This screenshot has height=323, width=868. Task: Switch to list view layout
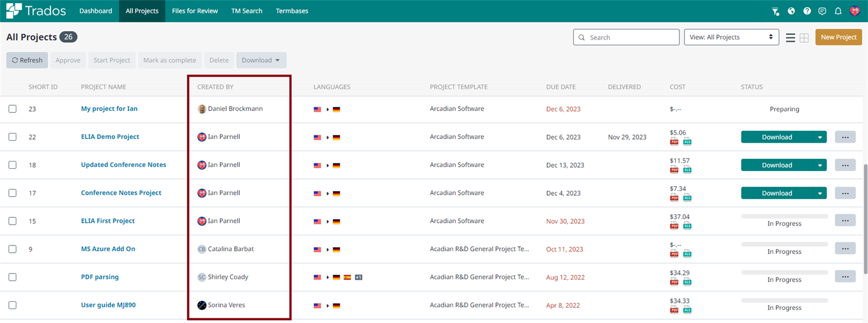tap(791, 38)
